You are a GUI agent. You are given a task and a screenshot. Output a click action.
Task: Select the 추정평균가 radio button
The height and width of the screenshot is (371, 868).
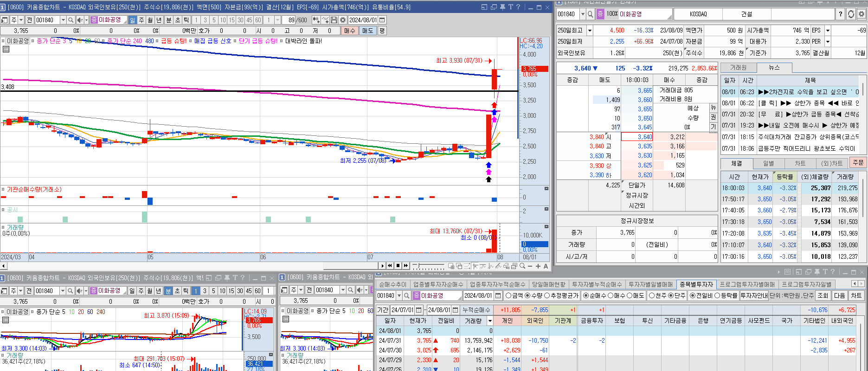point(547,295)
